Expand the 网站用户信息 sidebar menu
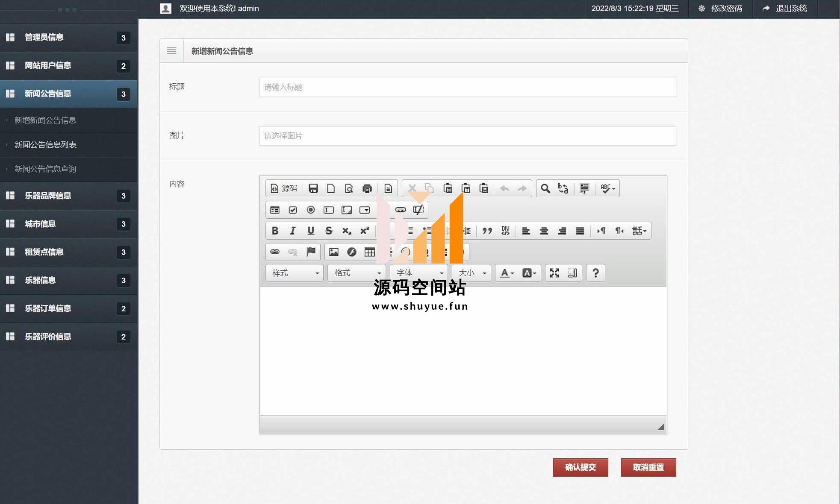The height and width of the screenshot is (504, 840). click(x=68, y=66)
